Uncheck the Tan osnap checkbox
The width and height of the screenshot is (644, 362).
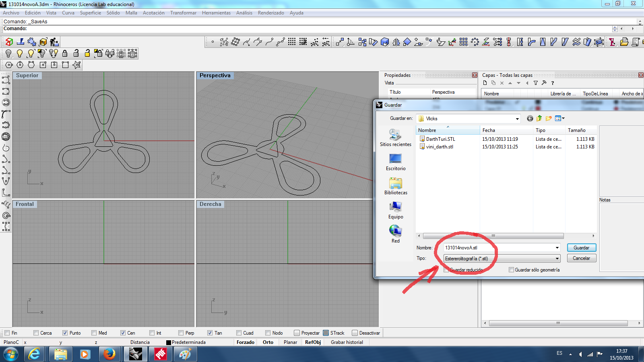pos(210,333)
